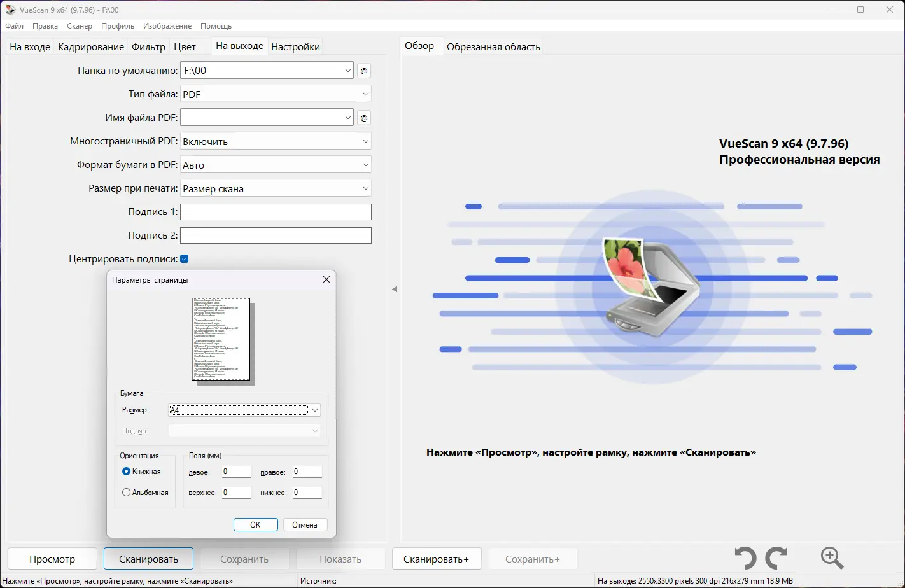The height and width of the screenshot is (588, 905).
Task: Click the rotate left icon
Action: (x=746, y=558)
